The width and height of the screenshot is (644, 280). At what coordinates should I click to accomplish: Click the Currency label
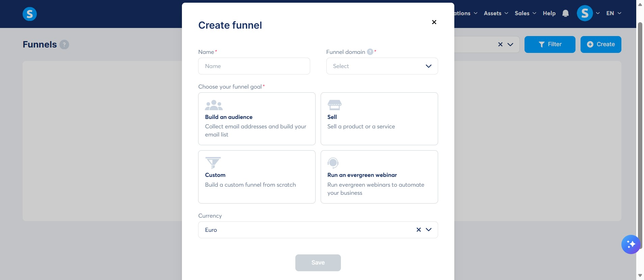210,216
